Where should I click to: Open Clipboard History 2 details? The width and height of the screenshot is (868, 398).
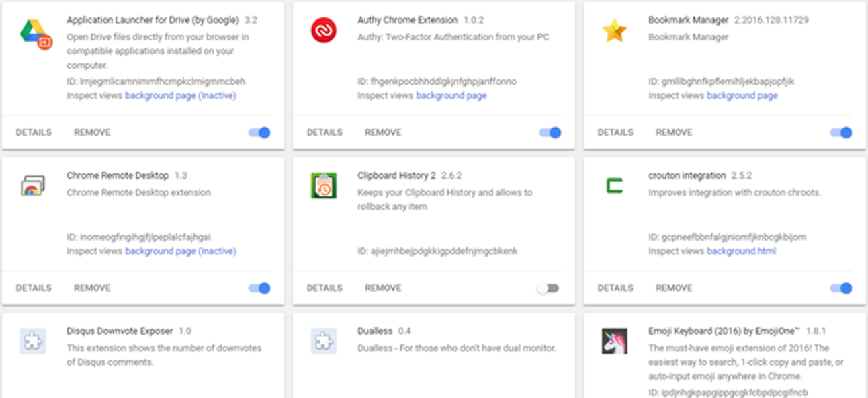click(x=324, y=288)
